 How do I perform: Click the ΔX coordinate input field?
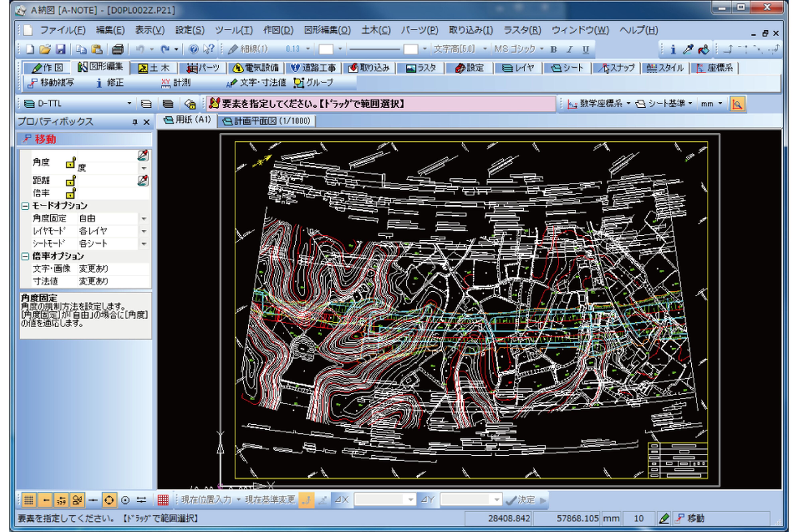tap(379, 500)
